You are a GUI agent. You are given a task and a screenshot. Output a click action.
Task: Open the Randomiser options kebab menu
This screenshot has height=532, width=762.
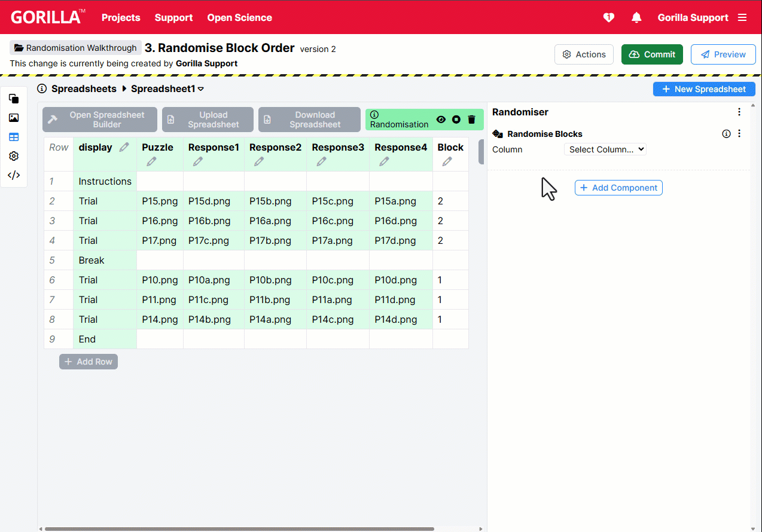coord(739,111)
